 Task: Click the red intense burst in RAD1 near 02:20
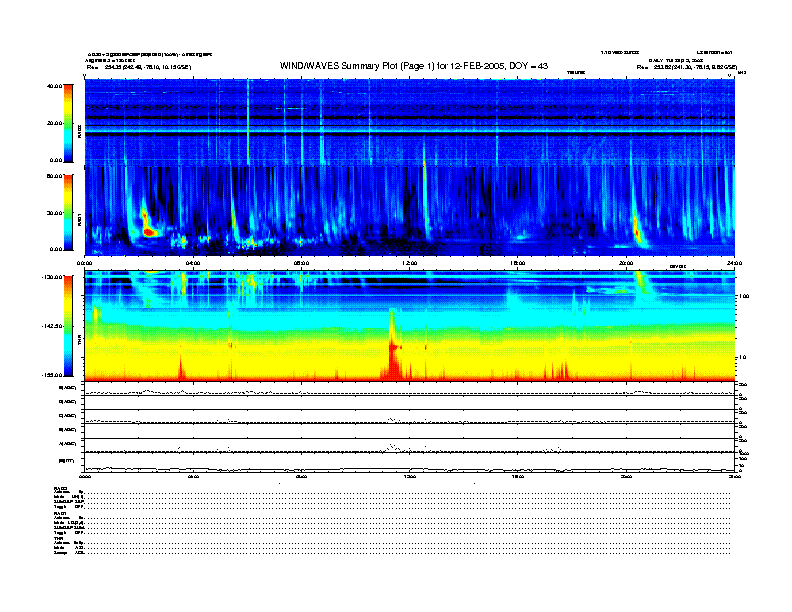[148, 232]
